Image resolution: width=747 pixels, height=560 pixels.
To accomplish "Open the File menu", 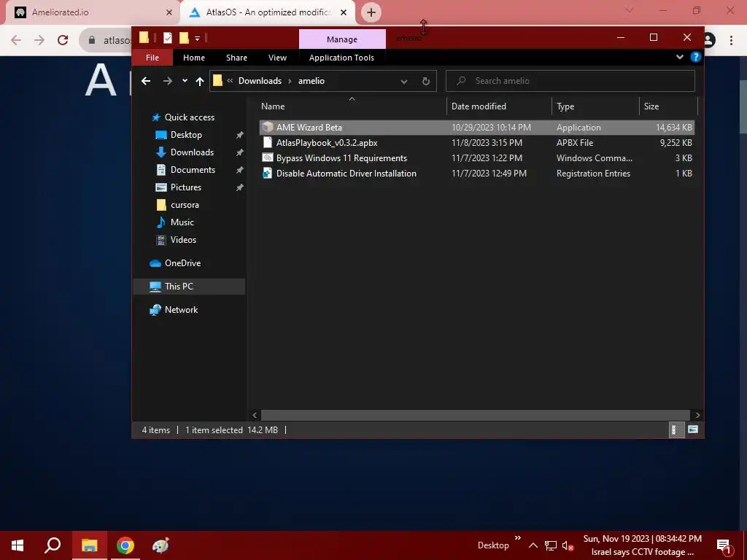I will click(152, 58).
